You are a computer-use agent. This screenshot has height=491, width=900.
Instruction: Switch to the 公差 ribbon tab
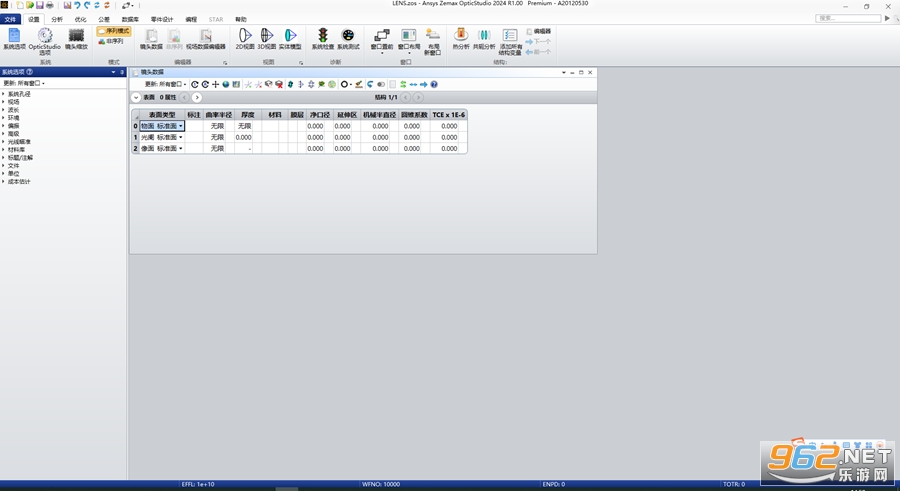tap(104, 19)
